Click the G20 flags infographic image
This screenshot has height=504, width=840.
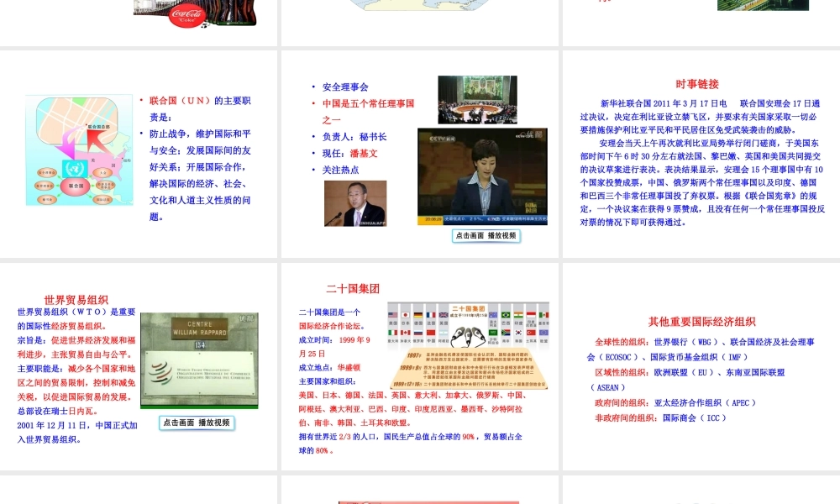click(x=468, y=345)
